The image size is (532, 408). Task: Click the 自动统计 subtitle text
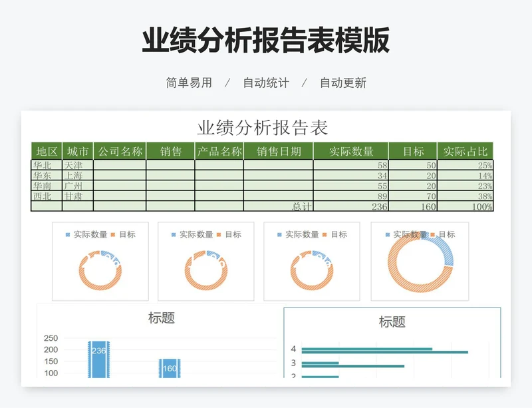coord(266,83)
